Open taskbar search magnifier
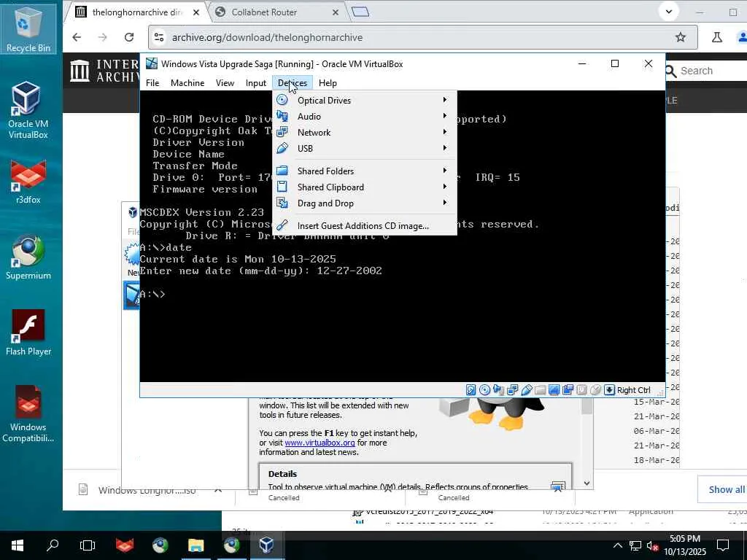 point(53,545)
